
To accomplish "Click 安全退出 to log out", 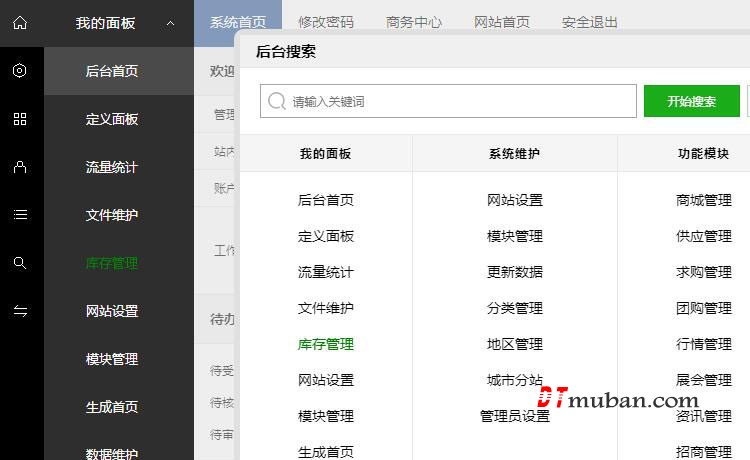I will click(x=590, y=22).
